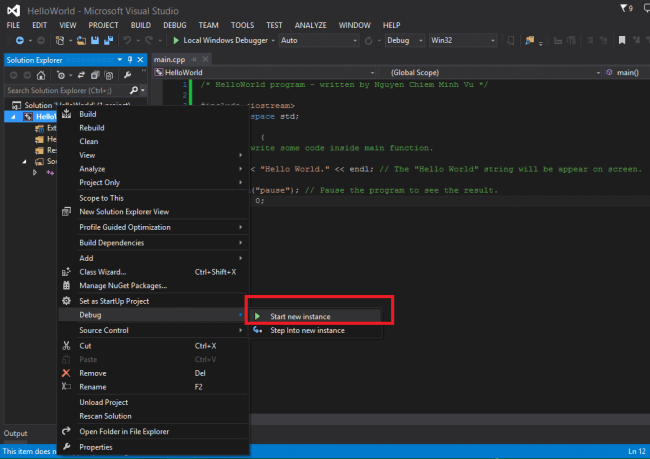Open Solution Explorer window options dropdown arrow
This screenshot has height=459, width=650.
(120, 60)
